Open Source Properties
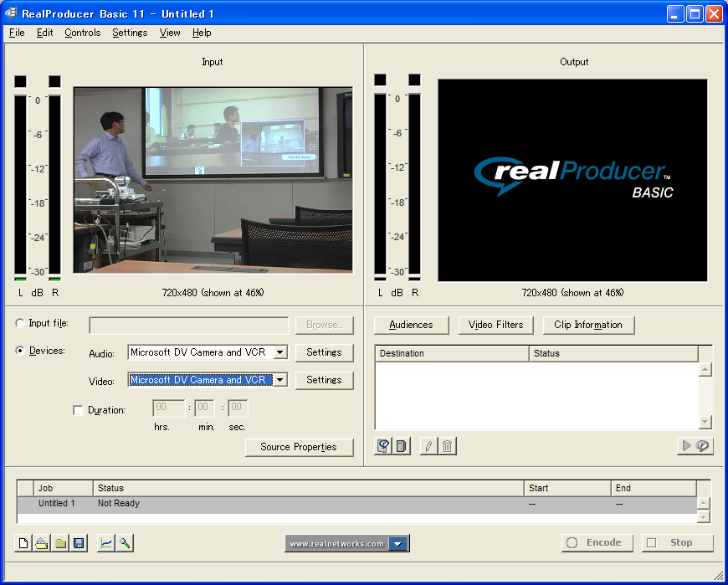Viewport: 728px width, 585px height. [299, 447]
